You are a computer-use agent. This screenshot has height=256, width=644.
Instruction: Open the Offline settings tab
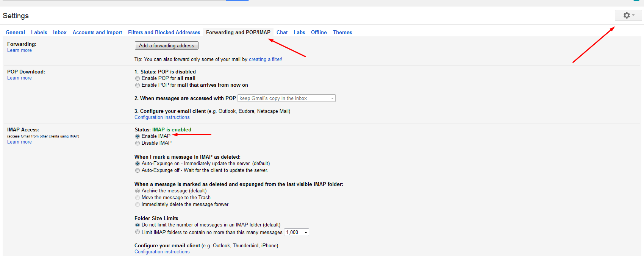click(x=319, y=32)
